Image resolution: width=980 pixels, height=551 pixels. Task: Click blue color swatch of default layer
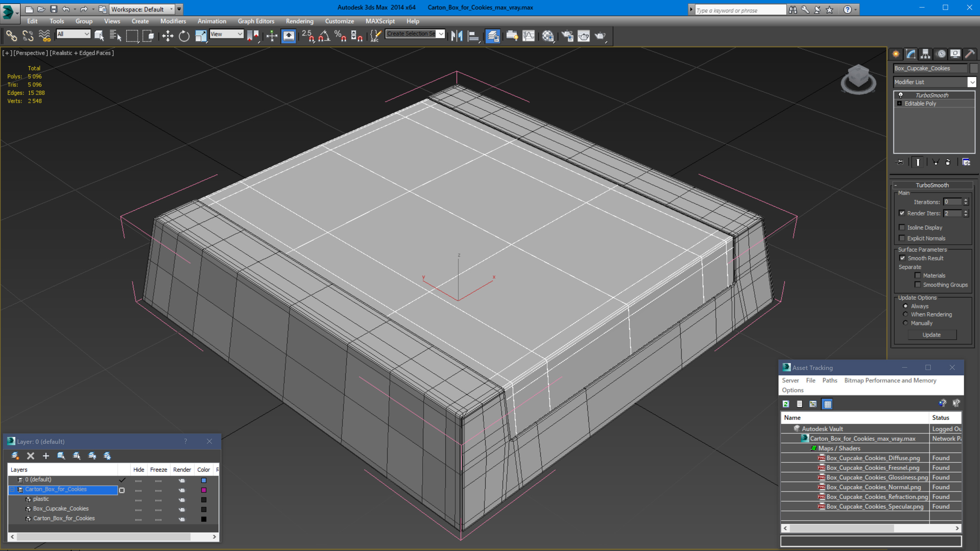(x=203, y=480)
